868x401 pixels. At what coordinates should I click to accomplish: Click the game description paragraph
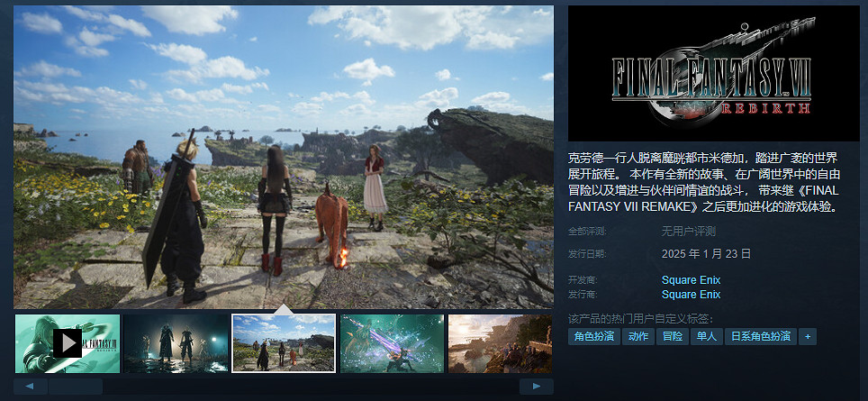click(704, 182)
